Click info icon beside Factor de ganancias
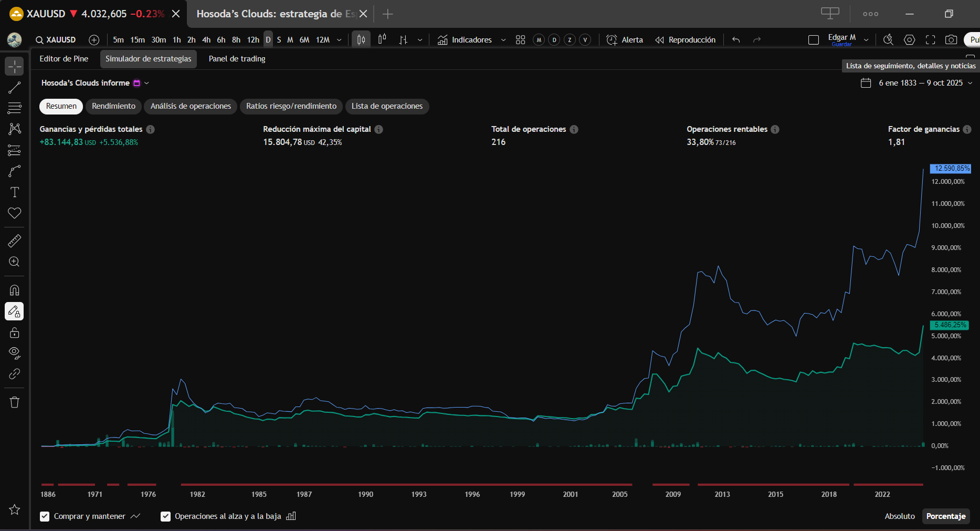 pos(967,129)
